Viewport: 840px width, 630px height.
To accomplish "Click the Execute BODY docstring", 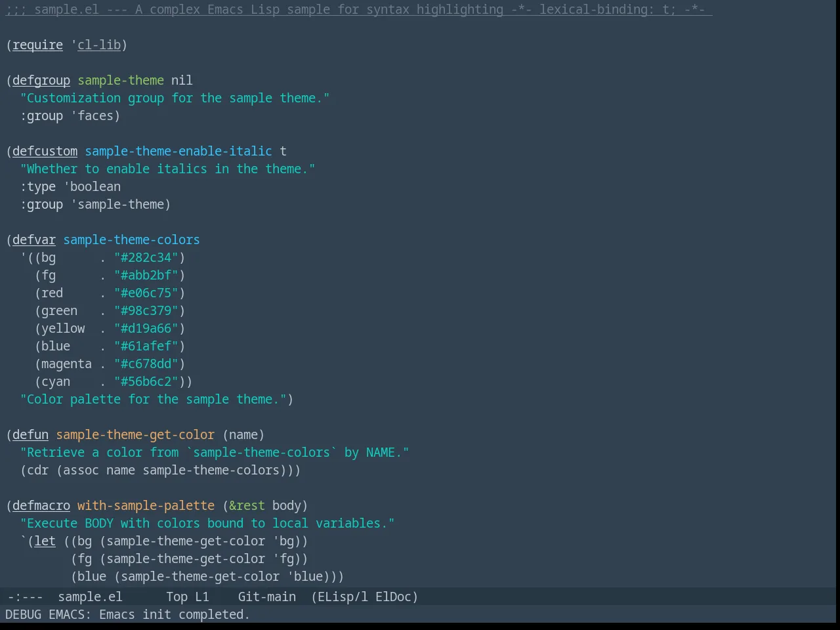I will (207, 523).
